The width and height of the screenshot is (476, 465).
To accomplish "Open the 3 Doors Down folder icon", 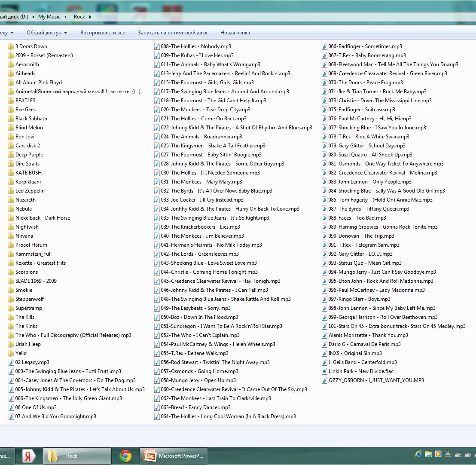I will [x=11, y=46].
